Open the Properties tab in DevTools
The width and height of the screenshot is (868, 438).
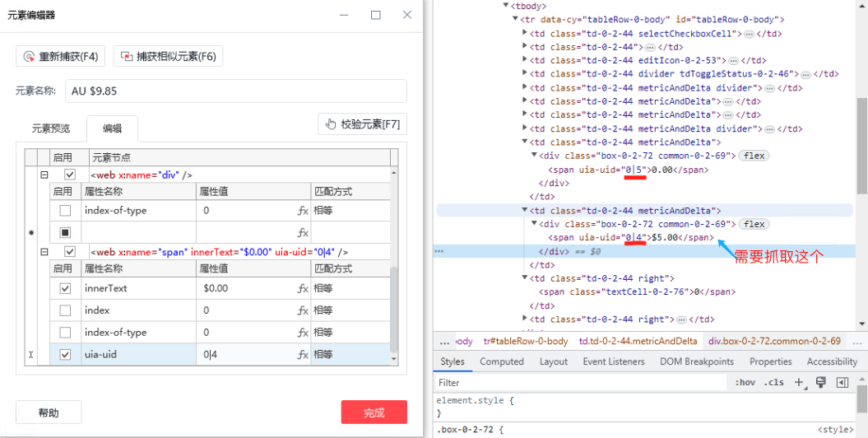tap(771, 361)
